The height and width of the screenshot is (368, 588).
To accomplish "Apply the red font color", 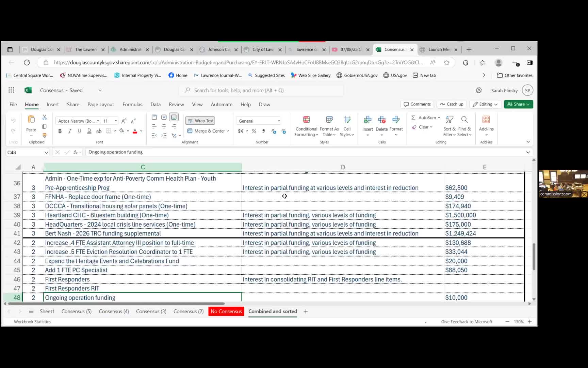I will click(135, 131).
